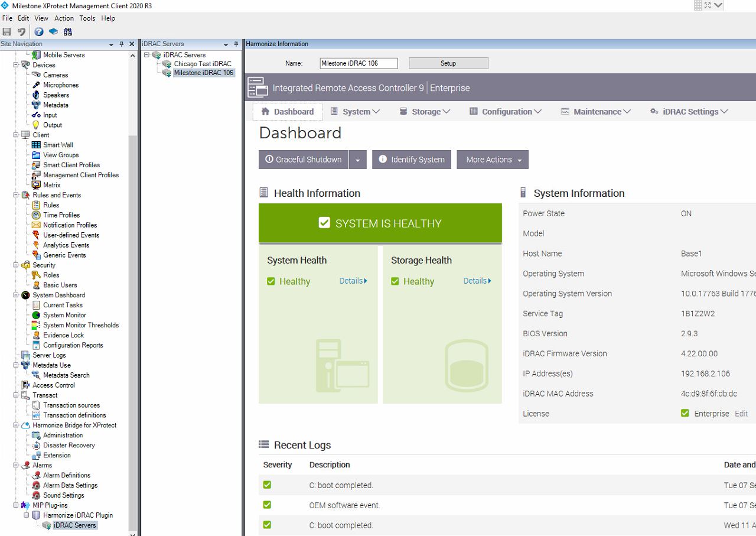Open the Help question mark icon
756x536 pixels.
38,31
